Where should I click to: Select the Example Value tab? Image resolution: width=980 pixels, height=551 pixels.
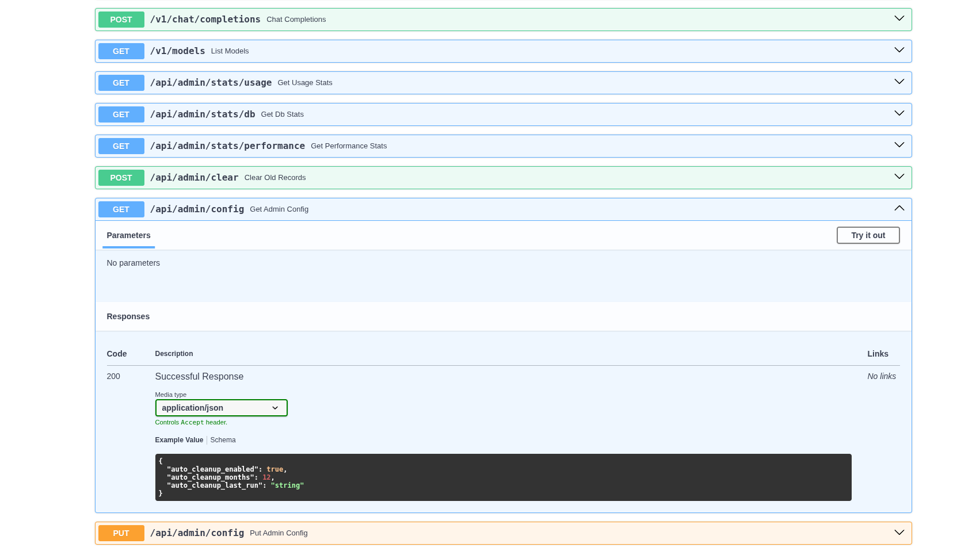[179, 440]
